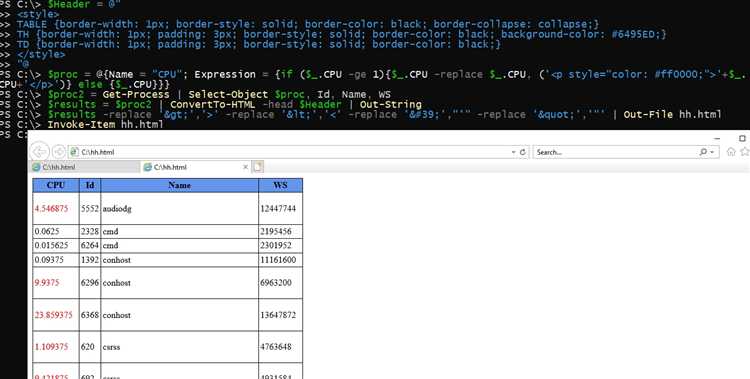Click Id cell 6296
Image resolution: width=750 pixels, height=379 pixels.
click(89, 283)
